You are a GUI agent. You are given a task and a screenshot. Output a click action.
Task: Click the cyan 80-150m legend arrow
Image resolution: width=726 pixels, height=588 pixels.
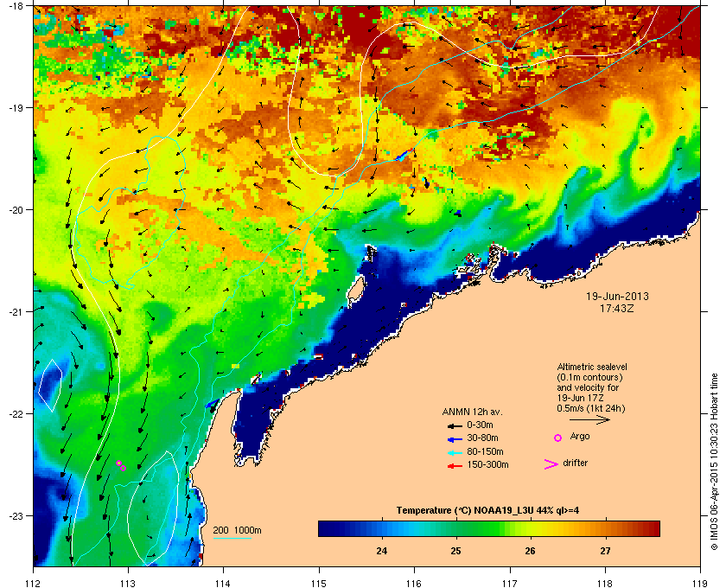coord(455,453)
